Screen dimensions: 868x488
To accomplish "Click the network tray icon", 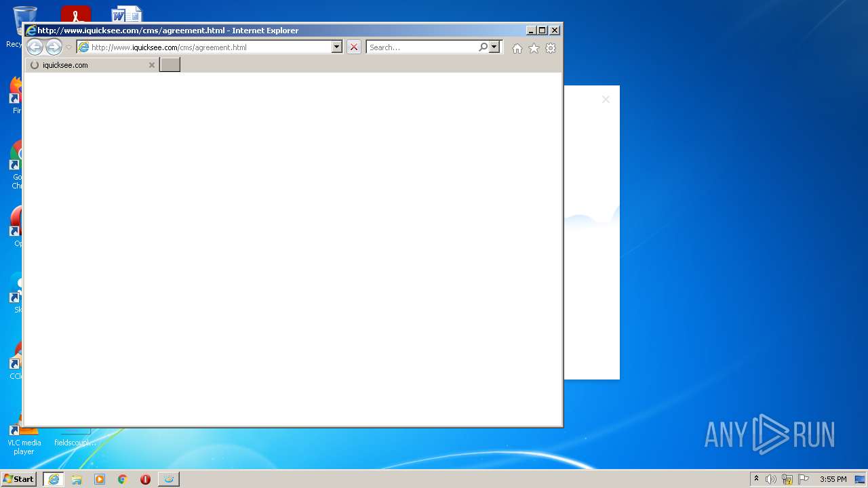I will pos(787,479).
